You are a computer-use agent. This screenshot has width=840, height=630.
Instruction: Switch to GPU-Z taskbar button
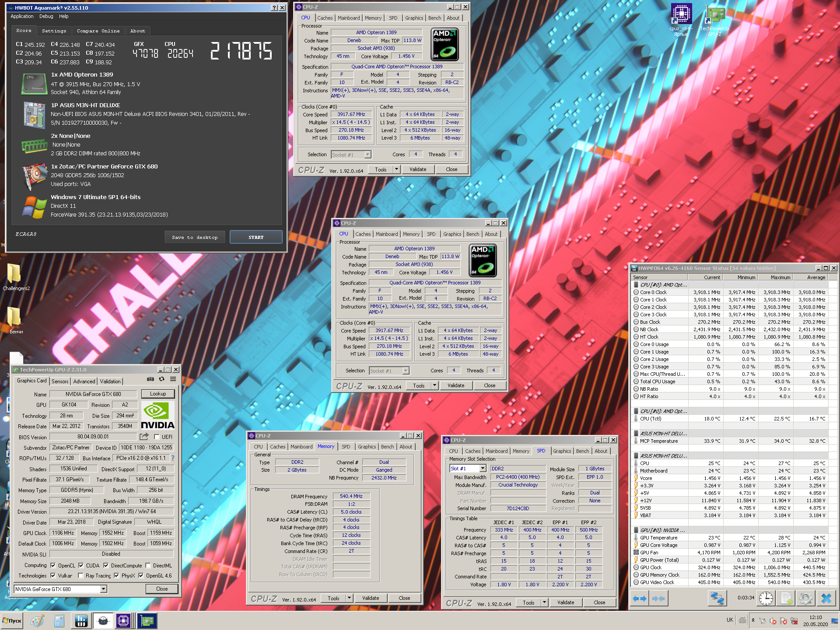pyautogui.click(x=147, y=621)
